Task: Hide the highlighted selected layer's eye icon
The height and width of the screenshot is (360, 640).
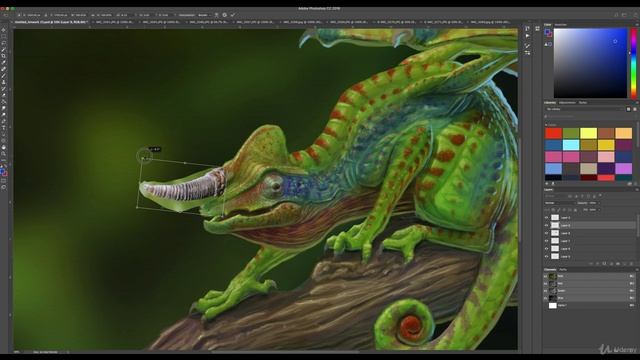Action: 547,225
